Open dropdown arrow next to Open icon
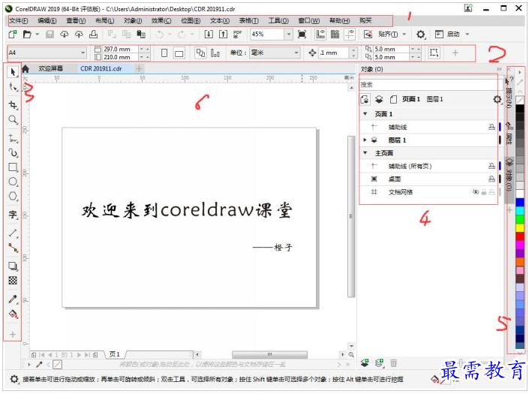The image size is (532, 394). click(x=37, y=35)
